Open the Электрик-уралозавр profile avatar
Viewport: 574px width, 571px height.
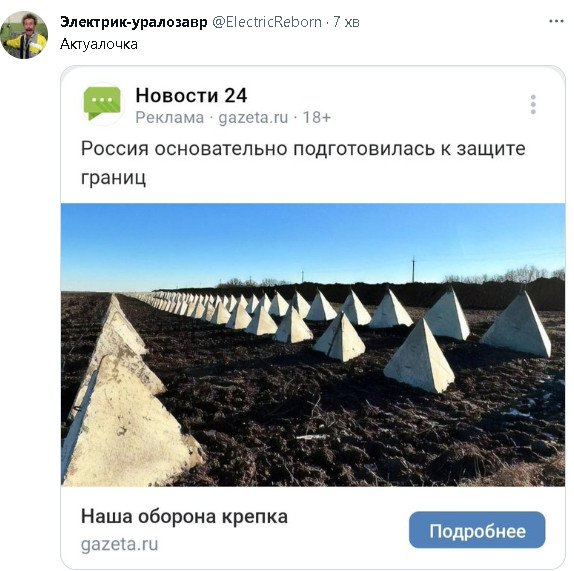[24, 35]
